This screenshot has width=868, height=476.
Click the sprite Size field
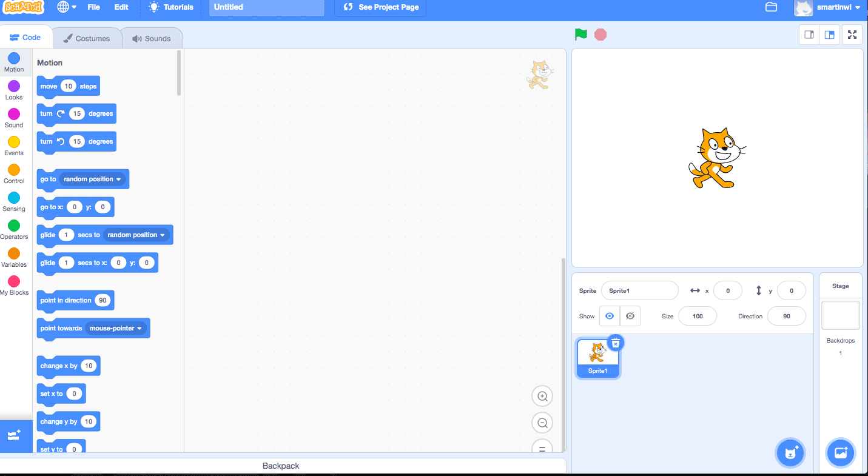click(x=697, y=316)
